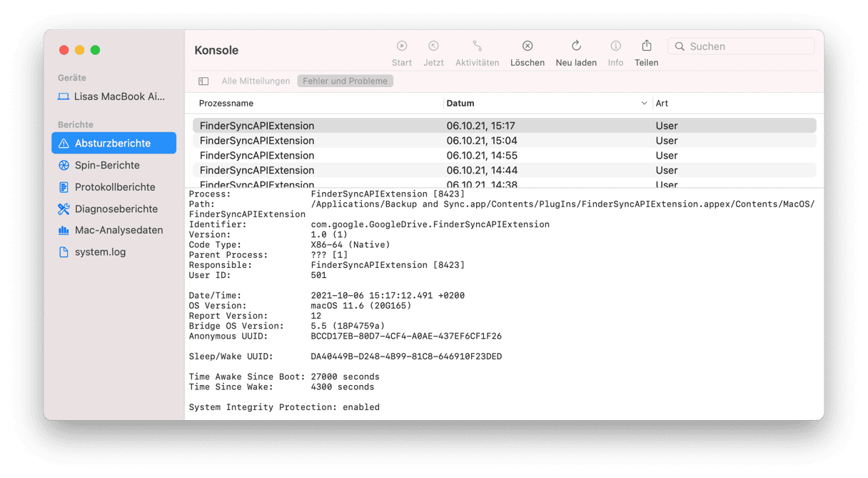Open Spin-Berichte in the sidebar
The image size is (868, 478).
point(107,165)
